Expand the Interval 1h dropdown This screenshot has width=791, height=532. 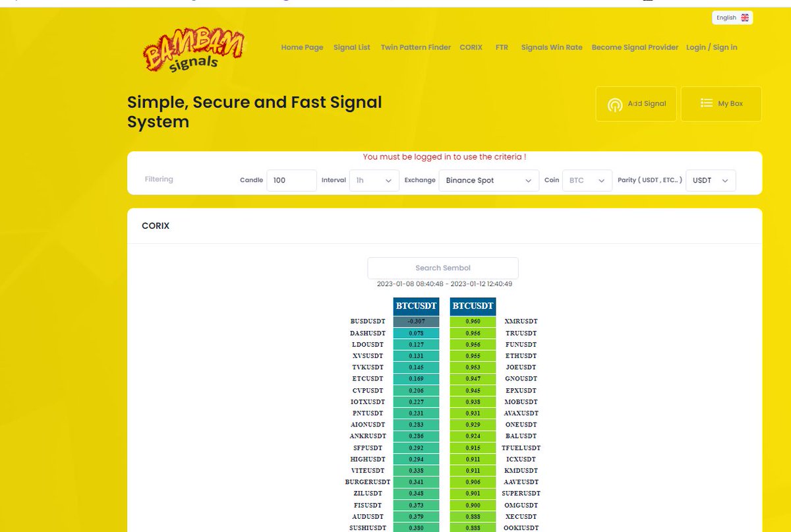point(374,180)
